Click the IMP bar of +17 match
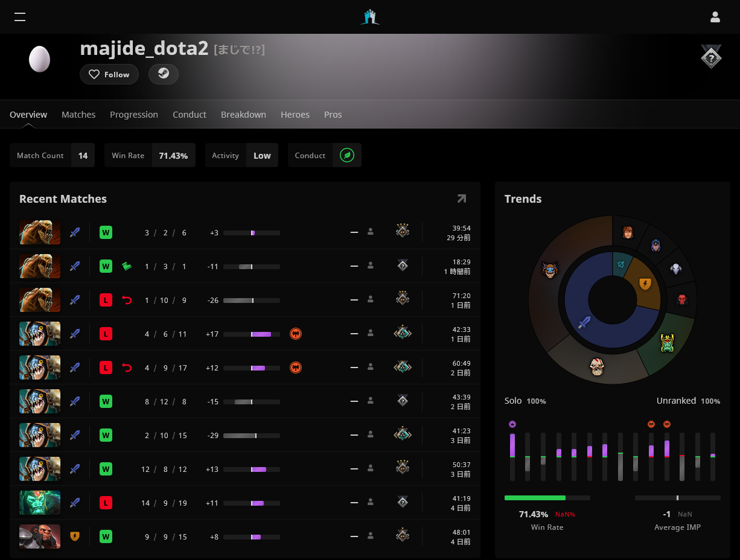 (x=252, y=334)
